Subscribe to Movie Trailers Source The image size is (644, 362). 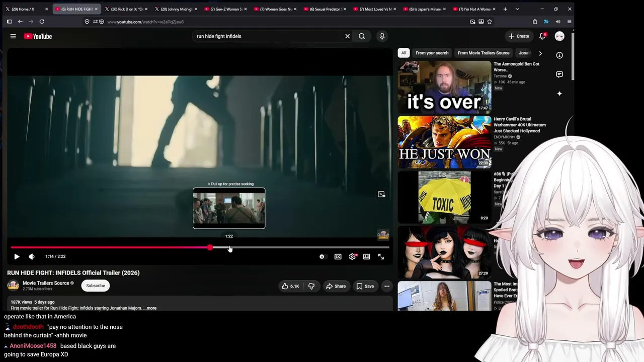pos(96,286)
